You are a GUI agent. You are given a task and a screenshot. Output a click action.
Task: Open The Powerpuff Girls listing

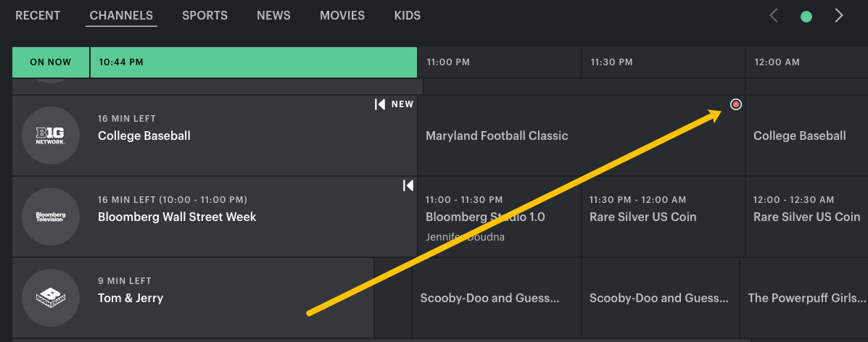(x=806, y=298)
